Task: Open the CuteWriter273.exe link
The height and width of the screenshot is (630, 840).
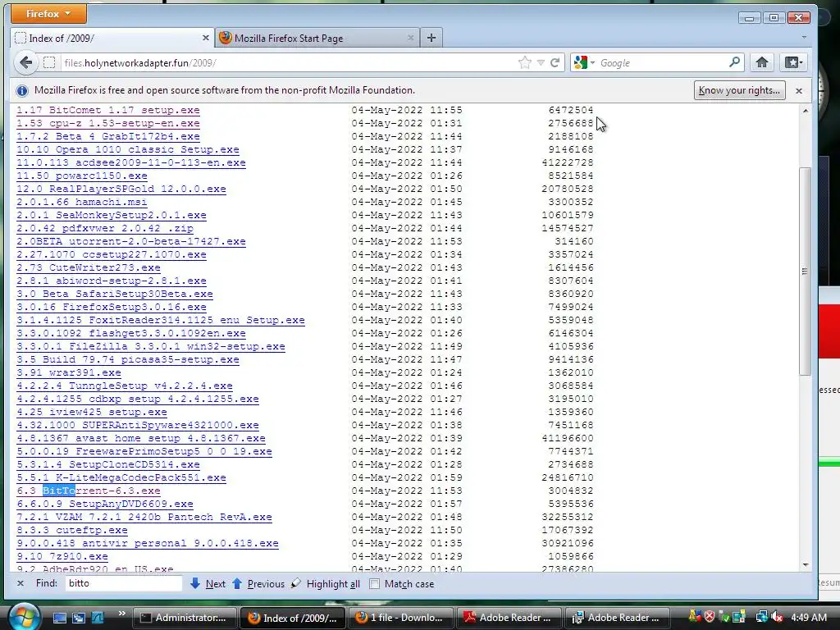Action: coord(88,268)
